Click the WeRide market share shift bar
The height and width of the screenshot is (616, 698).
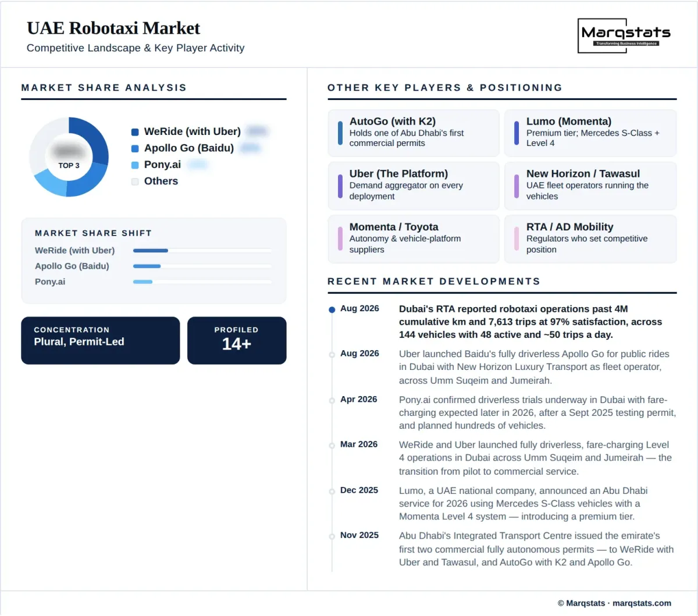pos(202,251)
